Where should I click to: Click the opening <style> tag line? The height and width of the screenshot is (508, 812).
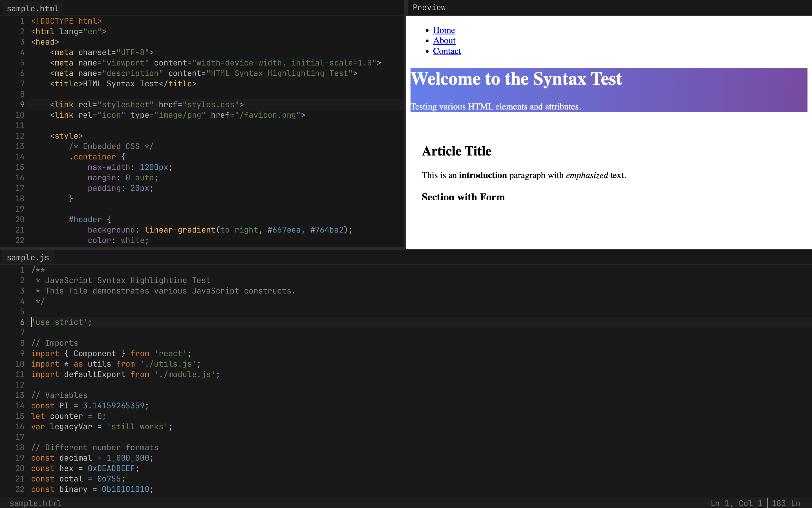(x=66, y=136)
